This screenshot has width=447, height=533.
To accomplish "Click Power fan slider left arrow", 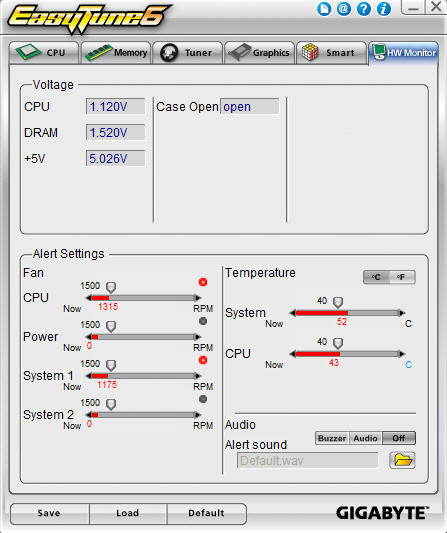I will (88, 337).
